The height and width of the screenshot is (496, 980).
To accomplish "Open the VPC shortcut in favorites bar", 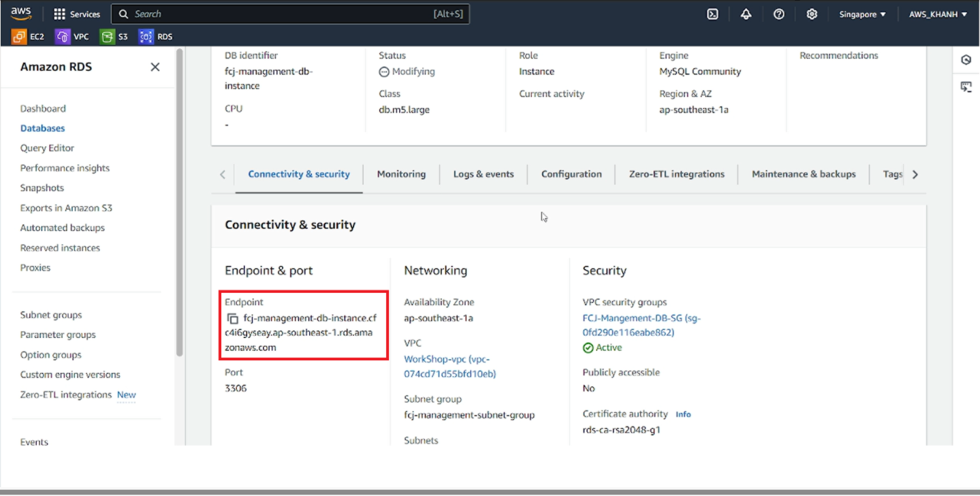I will coord(72,37).
